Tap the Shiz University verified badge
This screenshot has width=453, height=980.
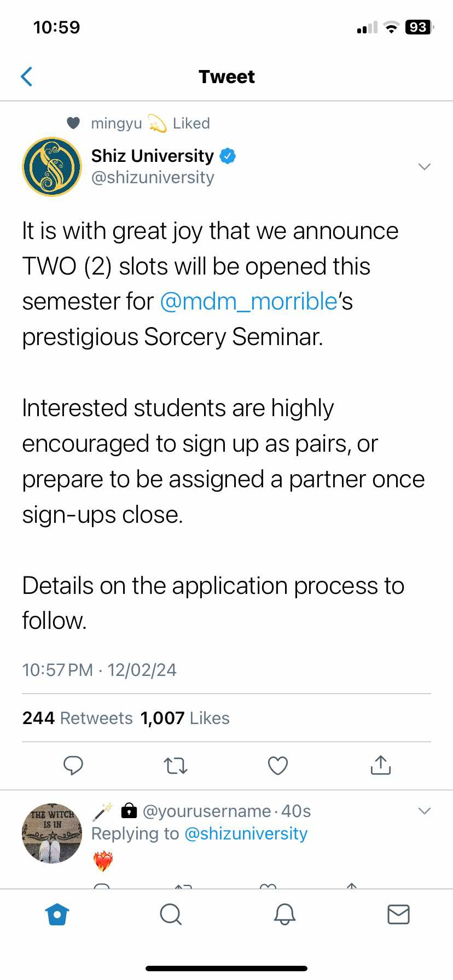pos(228,156)
